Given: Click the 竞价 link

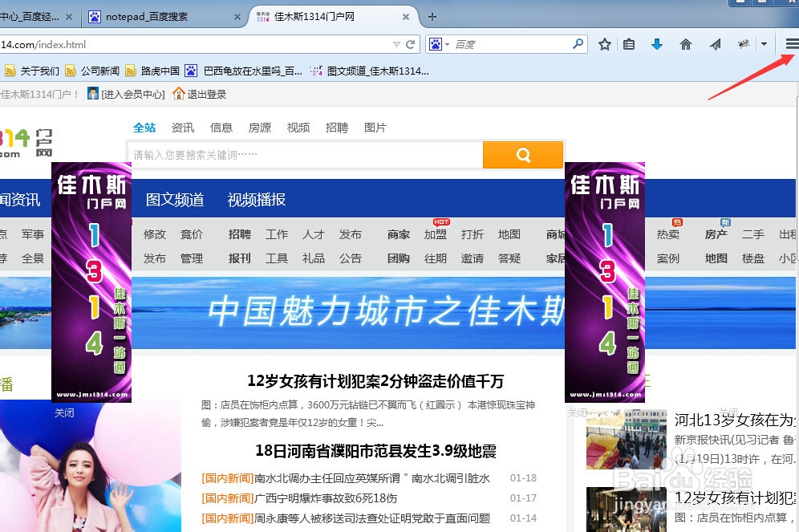Looking at the screenshot, I should [x=192, y=234].
